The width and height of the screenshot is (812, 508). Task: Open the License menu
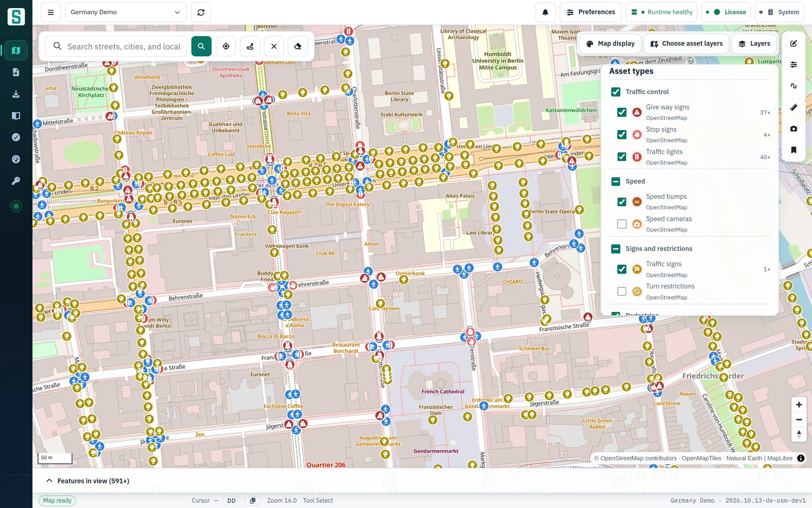pos(726,12)
